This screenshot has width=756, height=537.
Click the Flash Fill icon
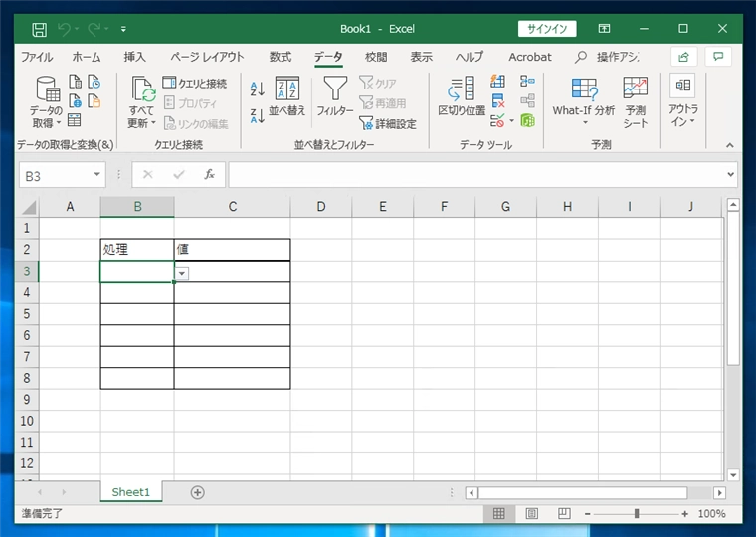[x=497, y=81]
